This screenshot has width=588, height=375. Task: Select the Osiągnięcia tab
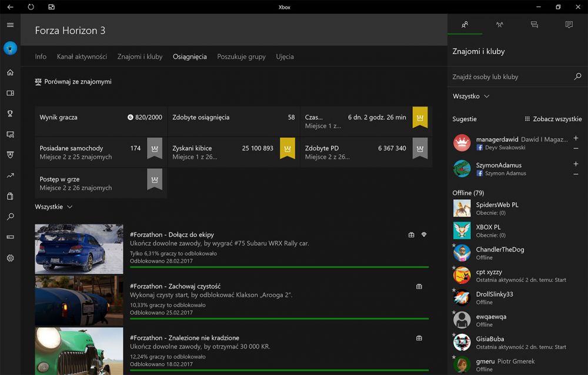click(190, 57)
